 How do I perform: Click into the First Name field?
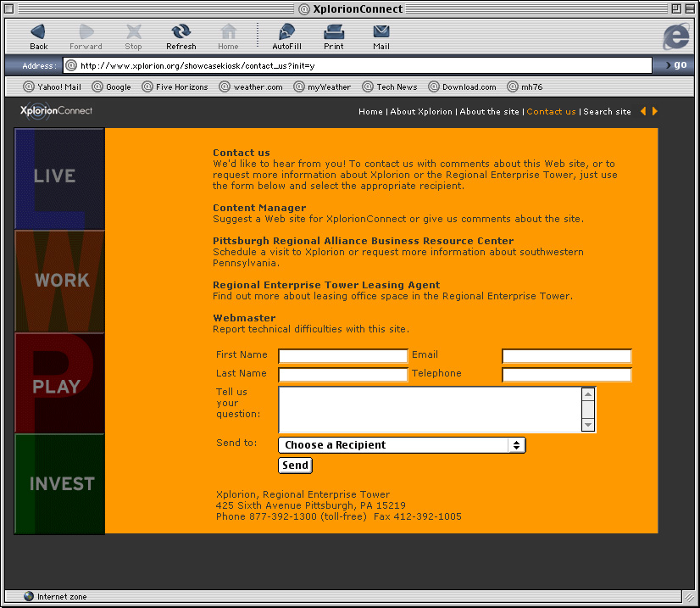tap(343, 356)
